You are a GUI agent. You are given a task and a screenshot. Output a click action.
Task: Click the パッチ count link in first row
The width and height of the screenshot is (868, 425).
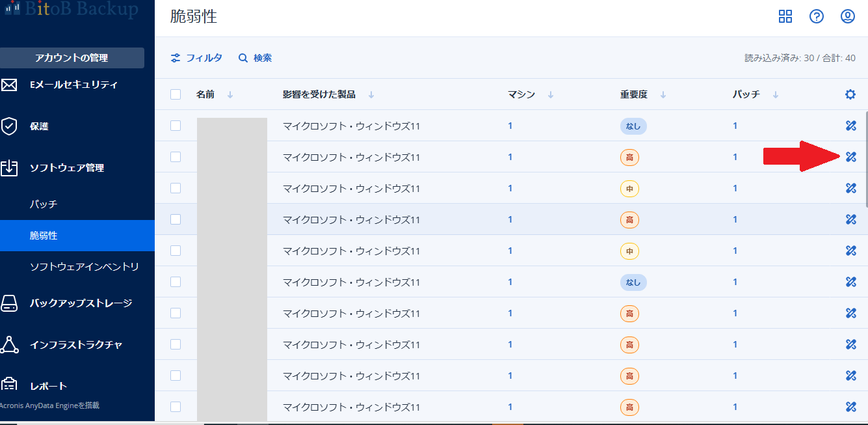(735, 126)
